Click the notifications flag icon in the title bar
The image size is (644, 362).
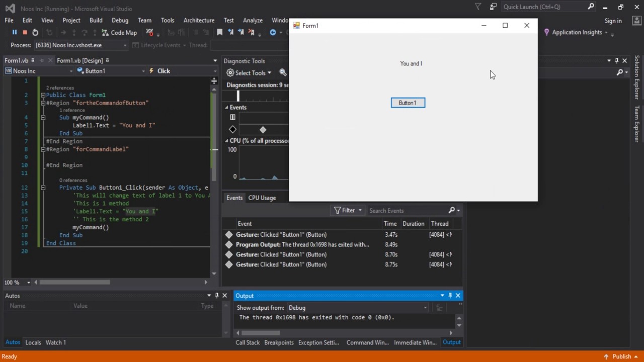478,7
